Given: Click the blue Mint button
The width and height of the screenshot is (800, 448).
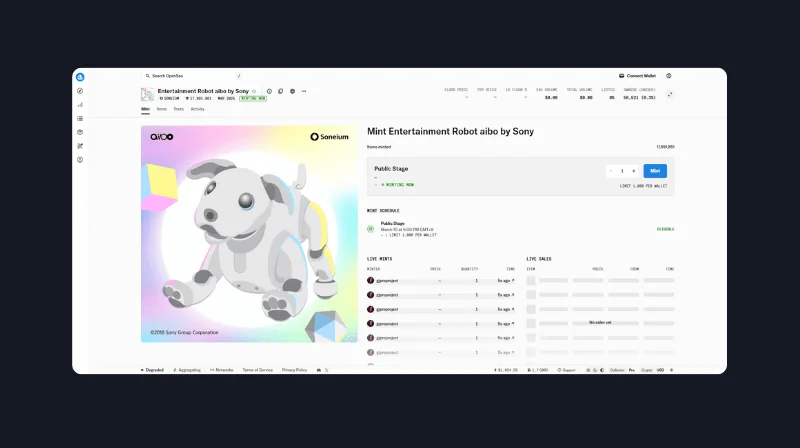Looking at the screenshot, I should [x=655, y=171].
